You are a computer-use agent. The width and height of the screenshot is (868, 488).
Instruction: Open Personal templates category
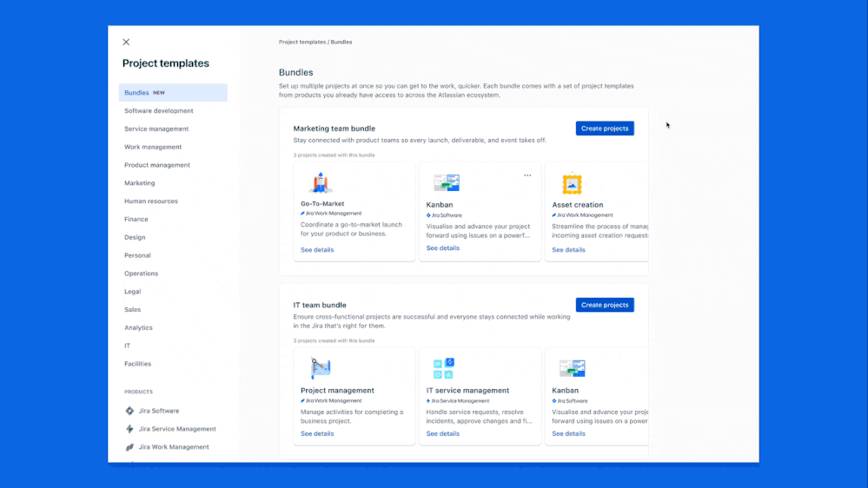[137, 255]
